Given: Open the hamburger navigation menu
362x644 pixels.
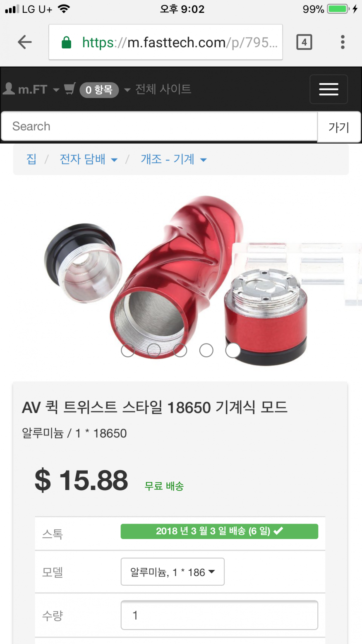Looking at the screenshot, I should pos(328,89).
